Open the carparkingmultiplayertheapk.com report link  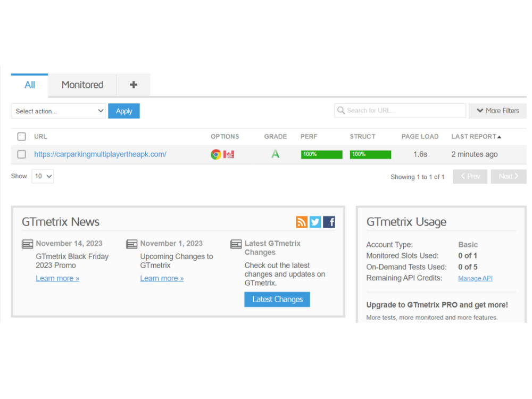tap(101, 154)
